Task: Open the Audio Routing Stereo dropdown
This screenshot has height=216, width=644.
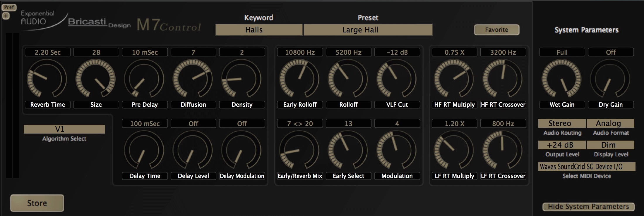Action: pos(562,123)
